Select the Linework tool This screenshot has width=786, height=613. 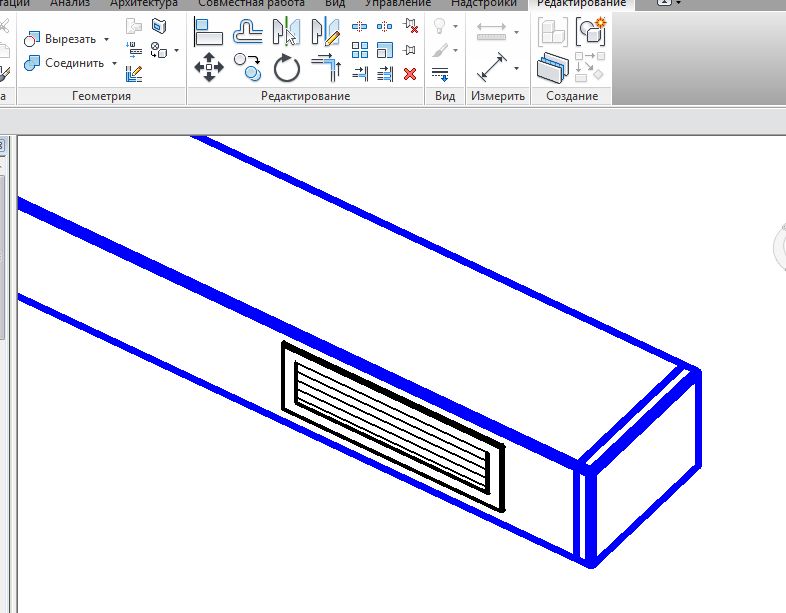[440, 74]
